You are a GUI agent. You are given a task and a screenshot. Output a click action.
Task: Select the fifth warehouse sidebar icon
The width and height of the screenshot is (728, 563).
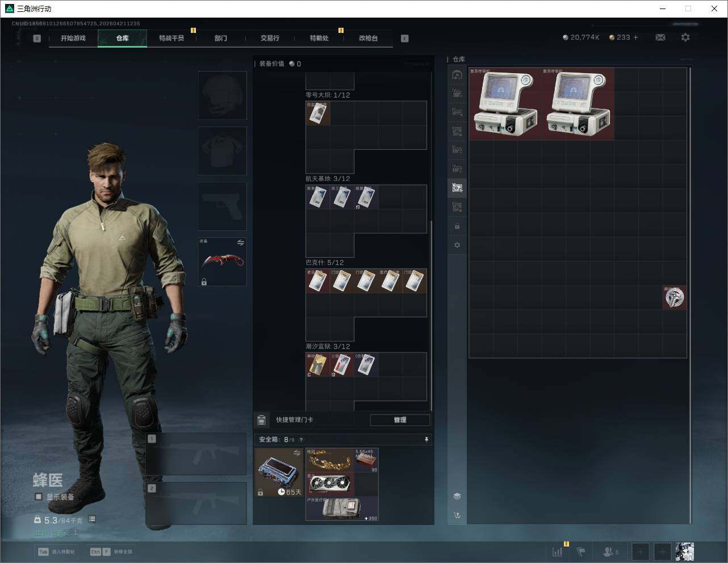[x=457, y=150]
